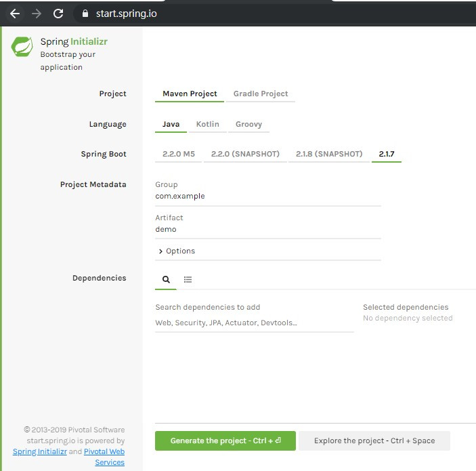Choose Groovy as the language
Screen dimensions: 476x471
click(248, 124)
